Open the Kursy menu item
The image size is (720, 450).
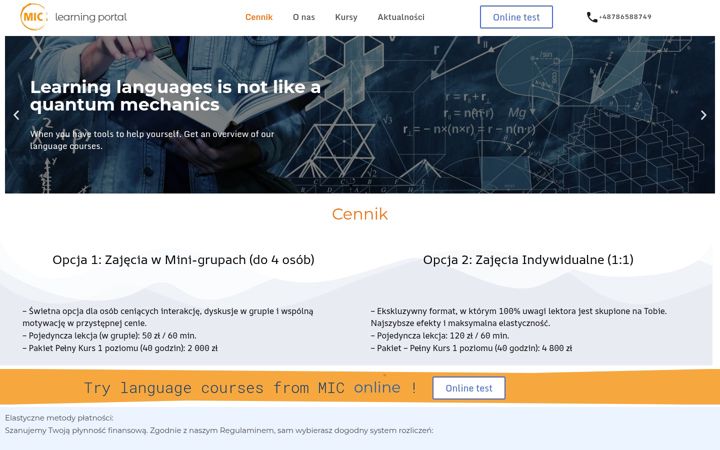[346, 17]
